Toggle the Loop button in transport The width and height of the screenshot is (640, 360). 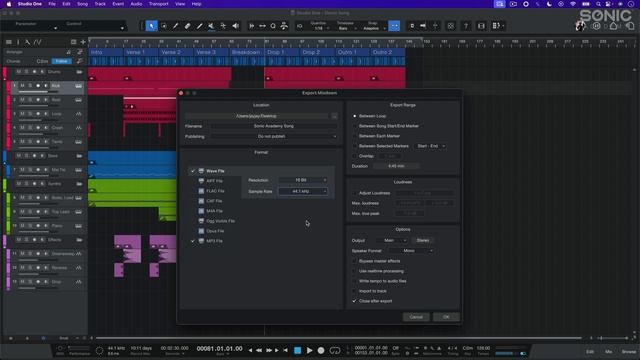point(335,350)
